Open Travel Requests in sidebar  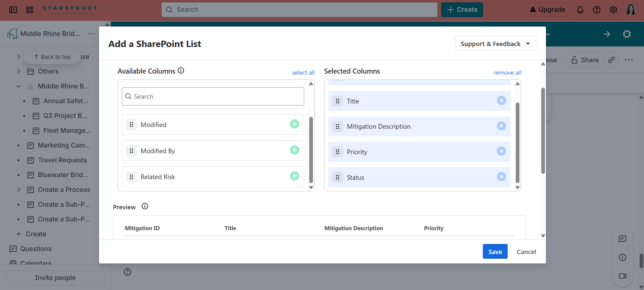[62, 160]
